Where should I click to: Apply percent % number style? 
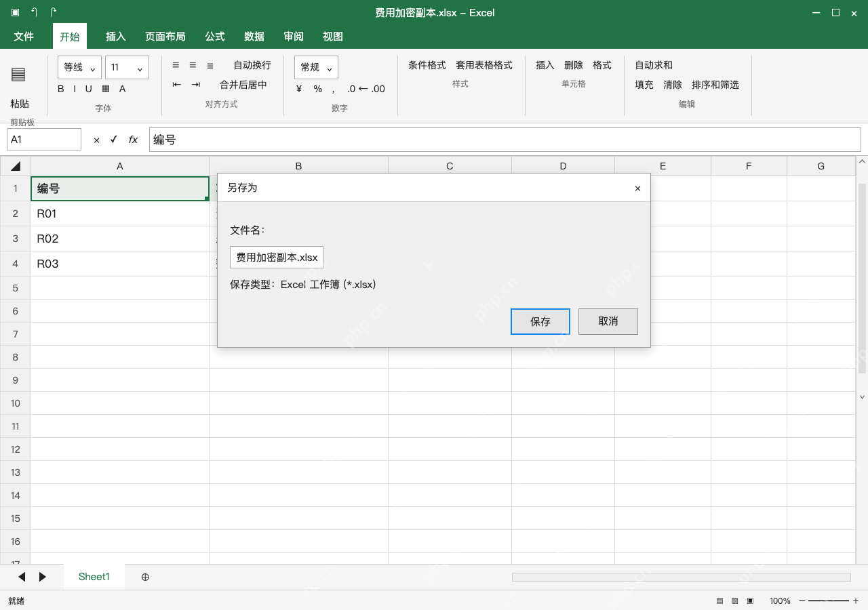(318, 89)
